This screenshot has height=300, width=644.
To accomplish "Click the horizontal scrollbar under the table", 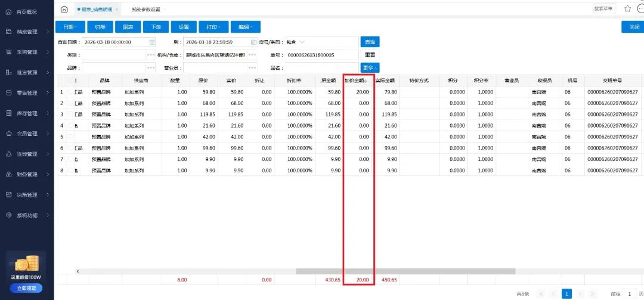I will tap(405, 271).
